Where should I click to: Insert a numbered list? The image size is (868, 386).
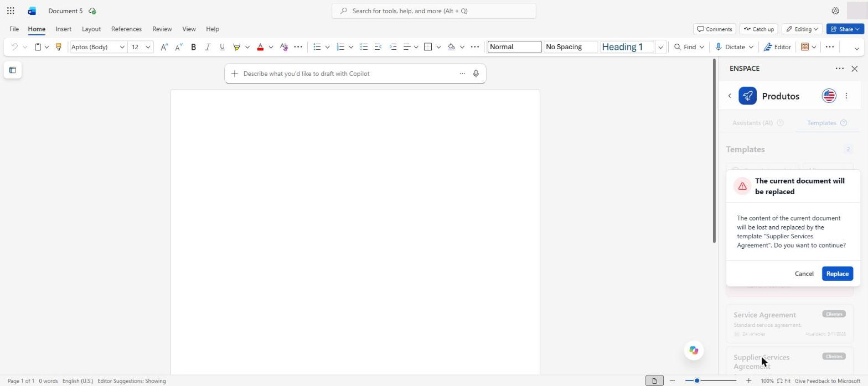[340, 47]
